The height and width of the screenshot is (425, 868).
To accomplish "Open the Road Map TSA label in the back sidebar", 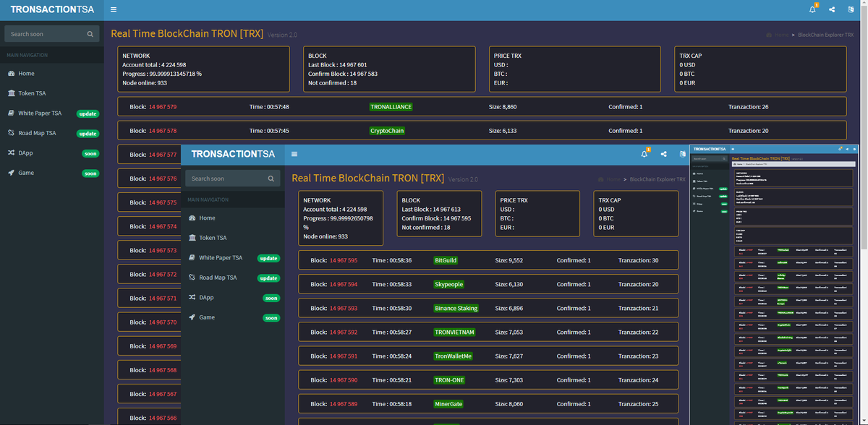I will click(37, 133).
